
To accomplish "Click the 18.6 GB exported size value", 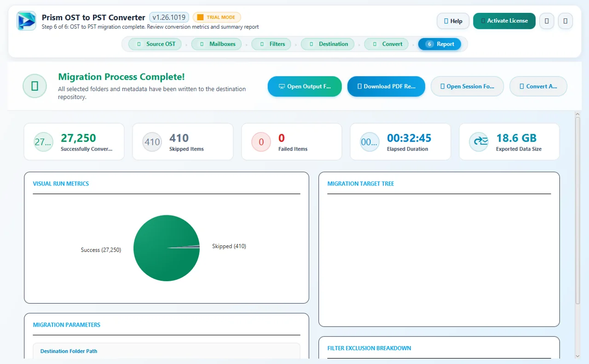I will 516,138.
